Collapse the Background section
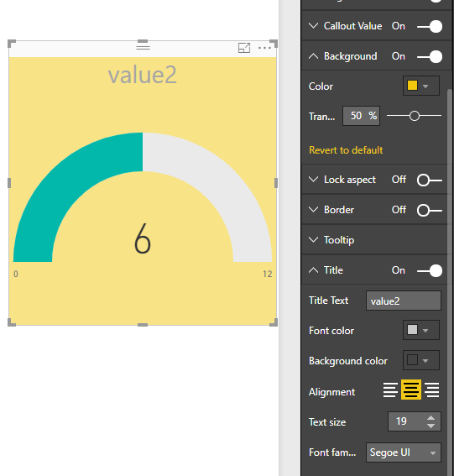This screenshot has height=476, width=454. [x=313, y=56]
